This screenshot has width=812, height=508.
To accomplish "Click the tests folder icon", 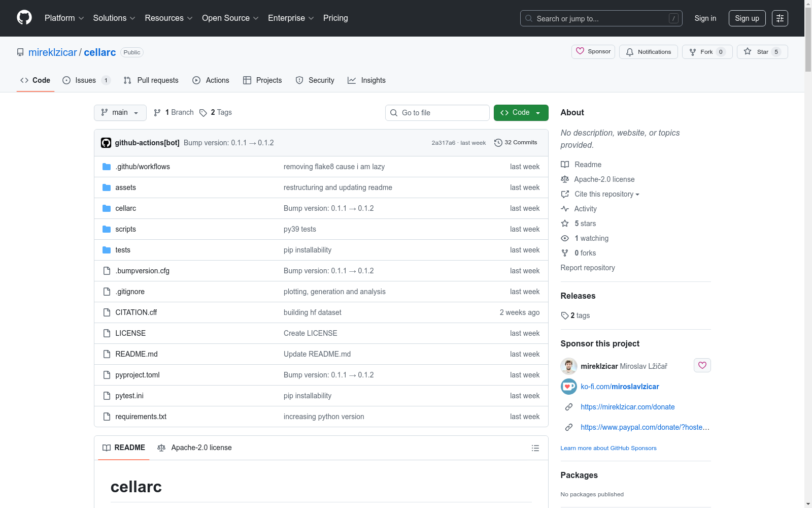I will [x=107, y=250].
